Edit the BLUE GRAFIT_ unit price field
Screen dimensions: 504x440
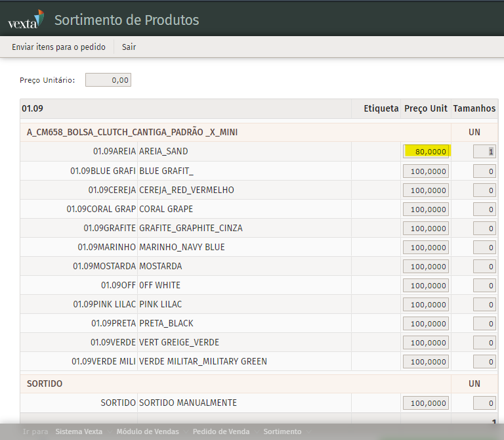point(426,171)
